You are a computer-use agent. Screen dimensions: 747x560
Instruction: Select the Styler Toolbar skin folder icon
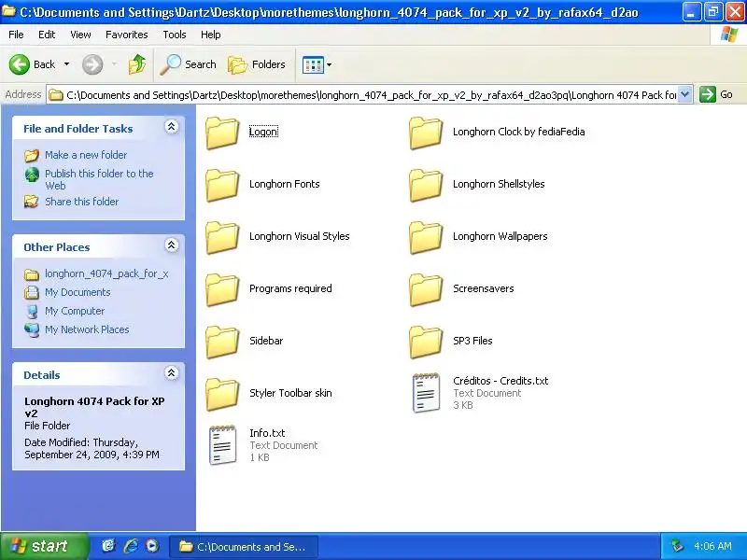222,395
